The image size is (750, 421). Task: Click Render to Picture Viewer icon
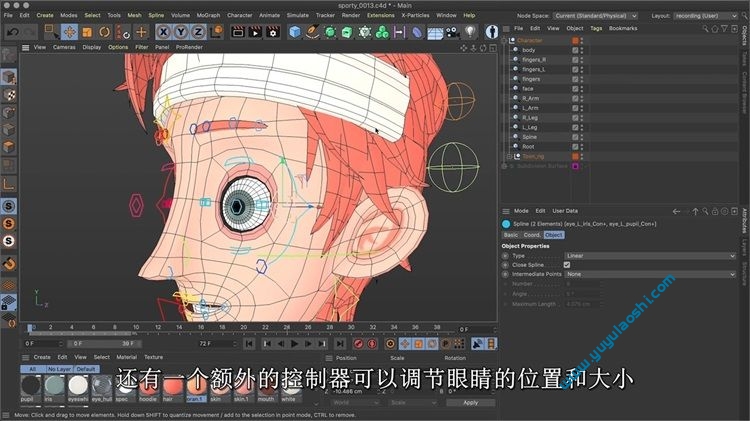tap(255, 32)
